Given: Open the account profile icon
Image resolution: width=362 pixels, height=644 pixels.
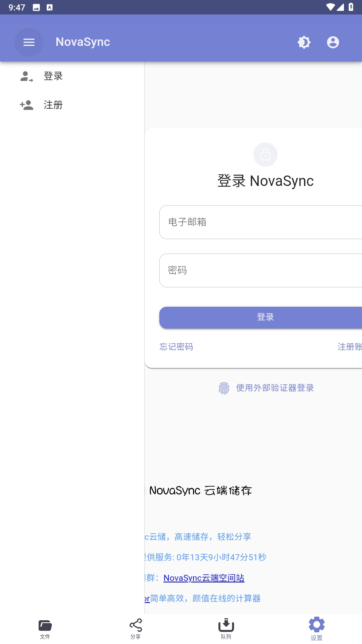Looking at the screenshot, I should coord(333,42).
